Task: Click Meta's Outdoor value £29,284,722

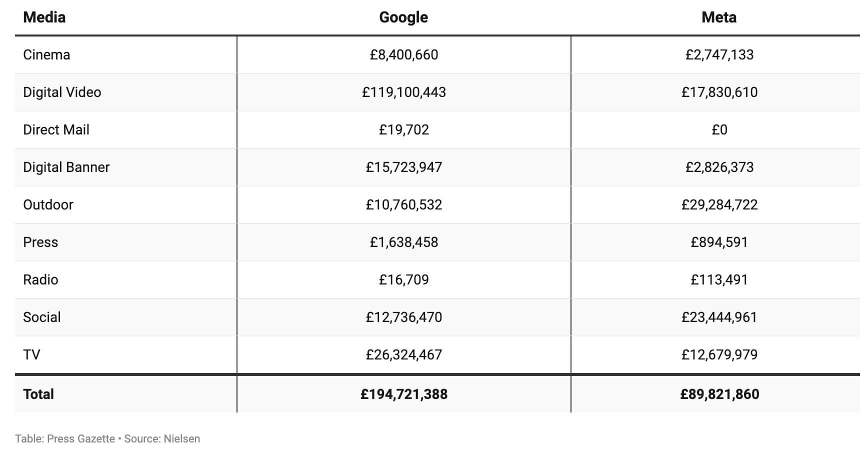Action: [x=719, y=204]
